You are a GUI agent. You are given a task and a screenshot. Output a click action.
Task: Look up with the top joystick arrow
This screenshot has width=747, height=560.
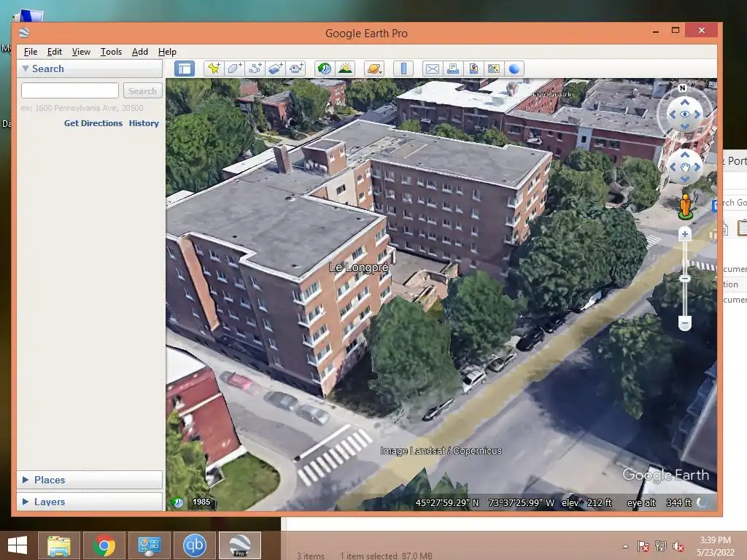(684, 102)
